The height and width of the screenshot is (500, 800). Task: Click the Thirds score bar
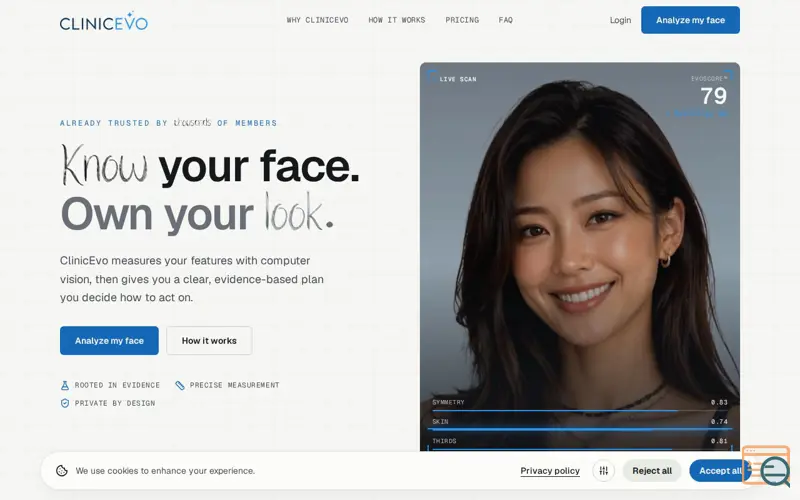(x=580, y=449)
